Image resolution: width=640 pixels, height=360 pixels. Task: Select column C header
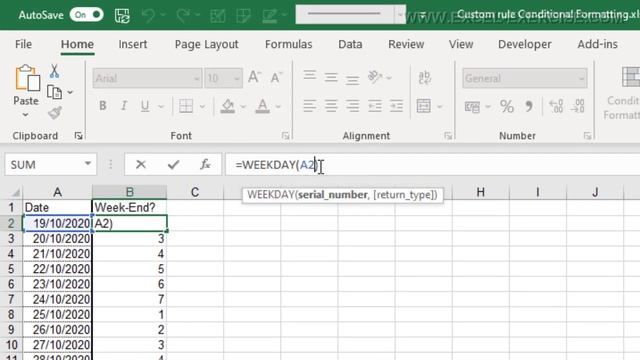[x=195, y=192]
